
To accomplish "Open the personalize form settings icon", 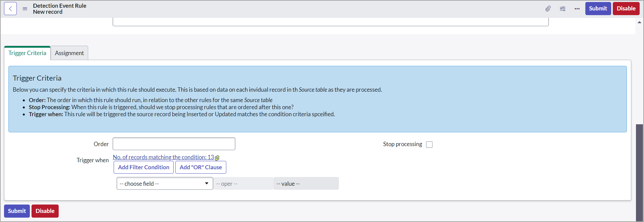I will [563, 9].
